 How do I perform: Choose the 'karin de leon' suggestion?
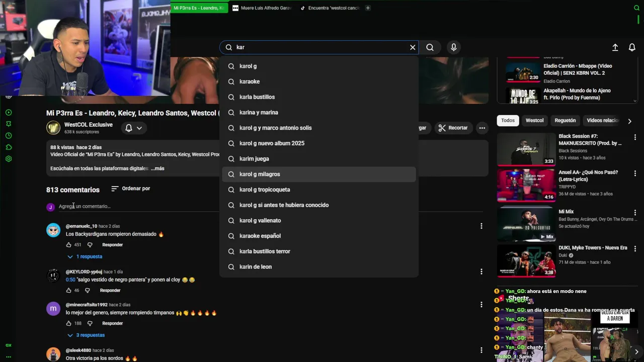click(318, 267)
